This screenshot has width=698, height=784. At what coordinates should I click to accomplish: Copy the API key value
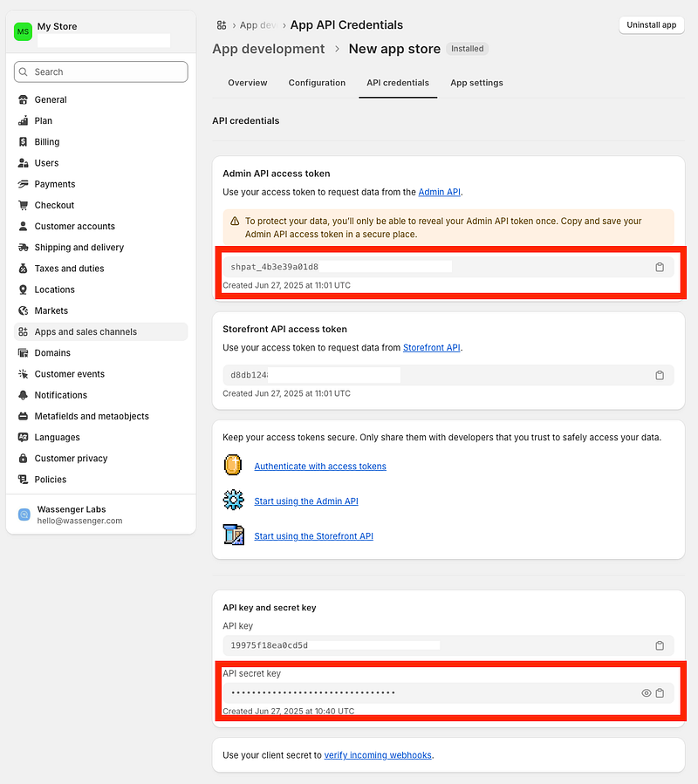660,645
